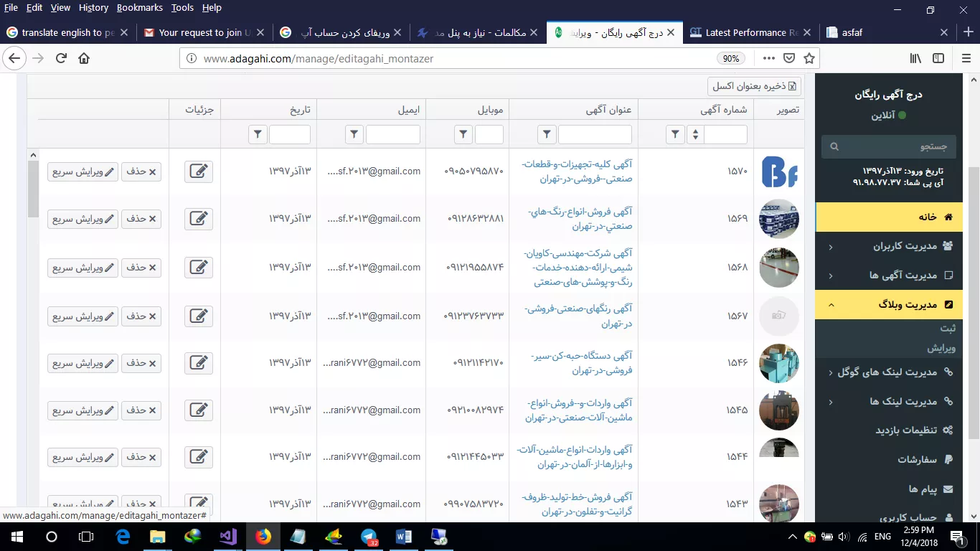Click ویرایش سریع for ad ۱۵۶۸
The image size is (980, 551).
[x=83, y=268]
